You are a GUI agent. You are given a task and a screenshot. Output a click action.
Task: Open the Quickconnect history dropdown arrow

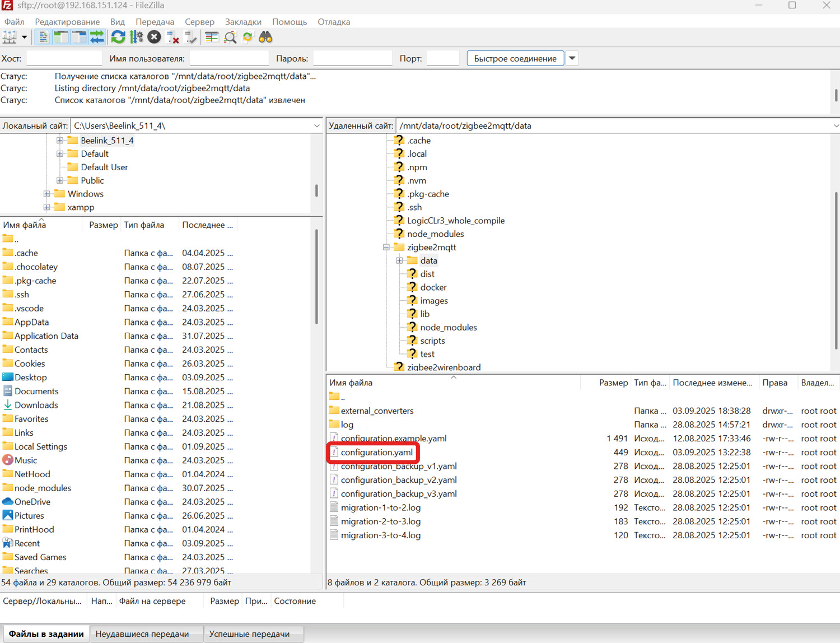[x=572, y=58]
